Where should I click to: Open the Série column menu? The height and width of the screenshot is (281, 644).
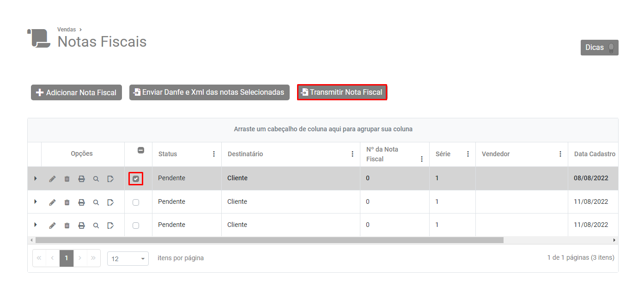pos(468,154)
